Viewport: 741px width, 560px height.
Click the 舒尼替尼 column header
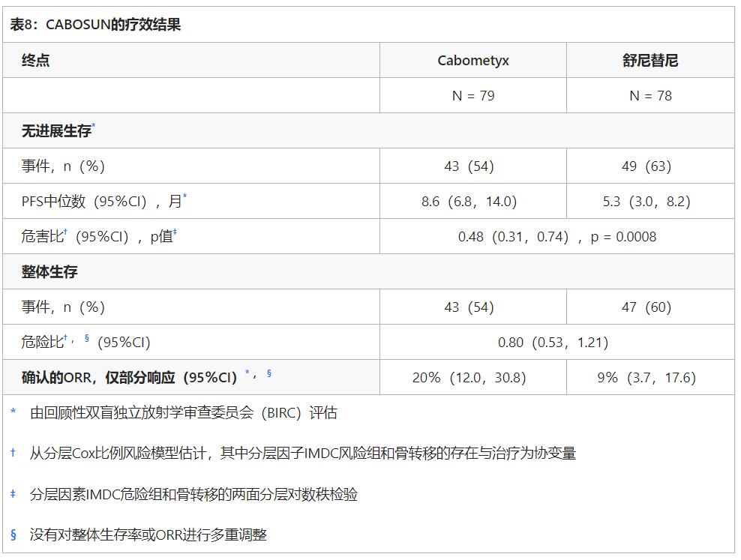[x=650, y=61]
